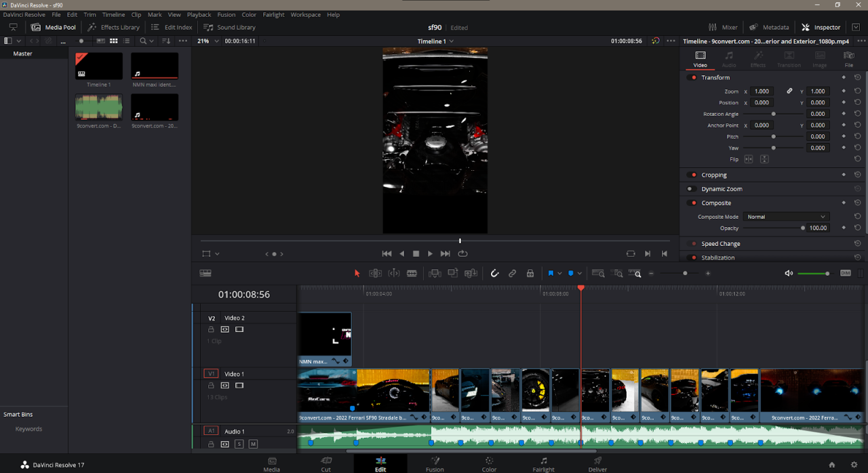Toggle the Stabilization enable switch
Image resolution: width=868 pixels, height=473 pixels.
(x=692, y=258)
